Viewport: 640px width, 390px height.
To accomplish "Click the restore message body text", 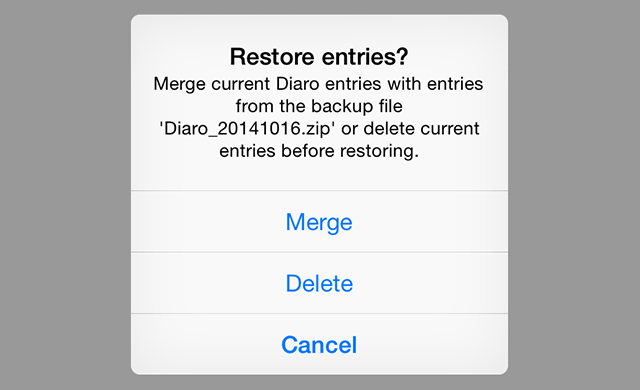I will click(319, 117).
